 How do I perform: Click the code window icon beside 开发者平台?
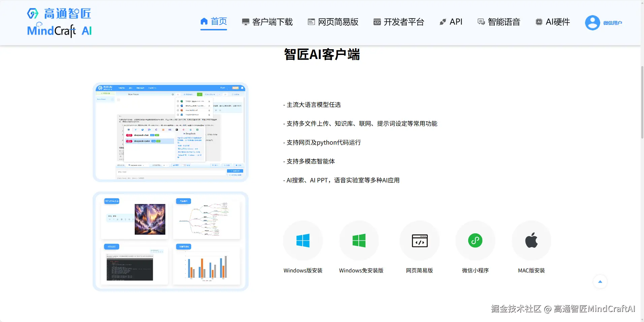[377, 22]
